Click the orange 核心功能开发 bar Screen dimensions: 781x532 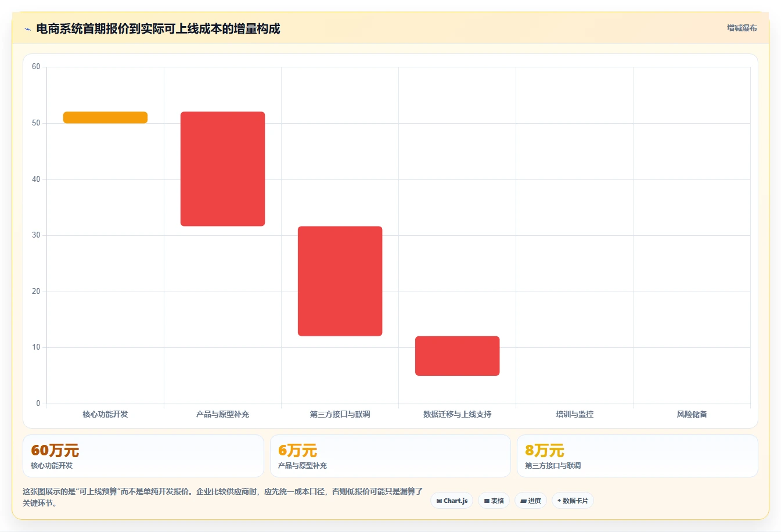point(105,117)
